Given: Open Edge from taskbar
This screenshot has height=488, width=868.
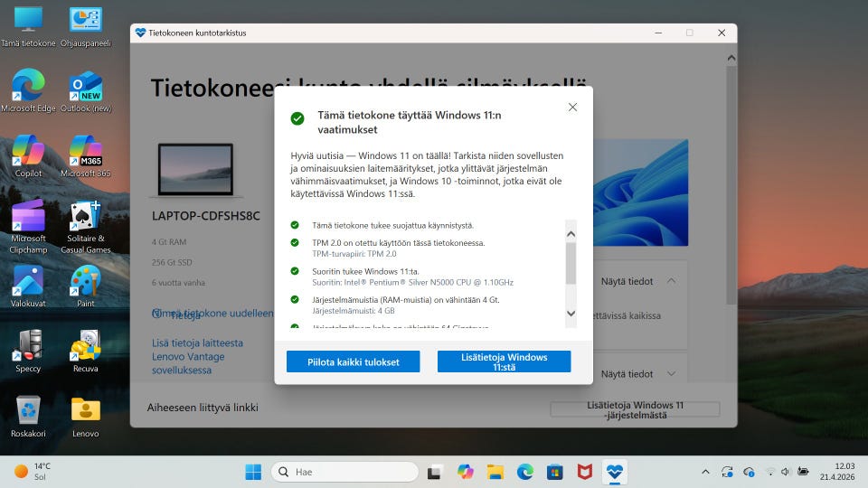Looking at the screenshot, I should (524, 472).
